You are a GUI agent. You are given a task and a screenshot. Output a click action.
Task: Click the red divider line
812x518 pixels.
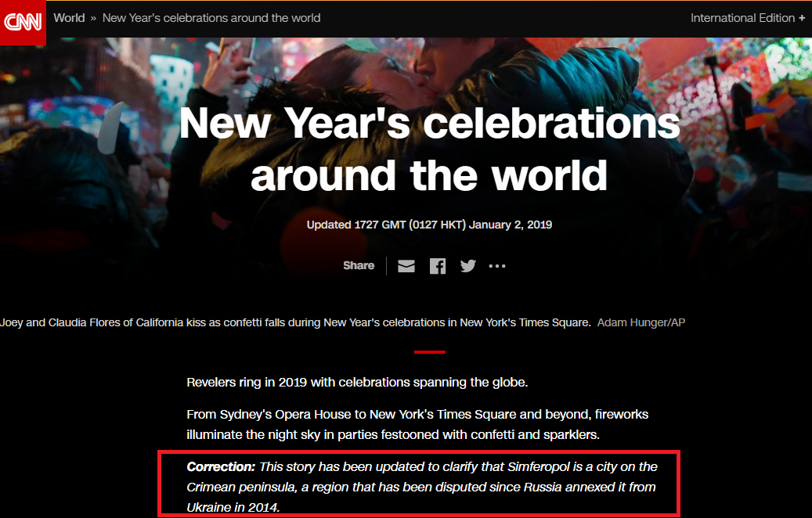429,352
